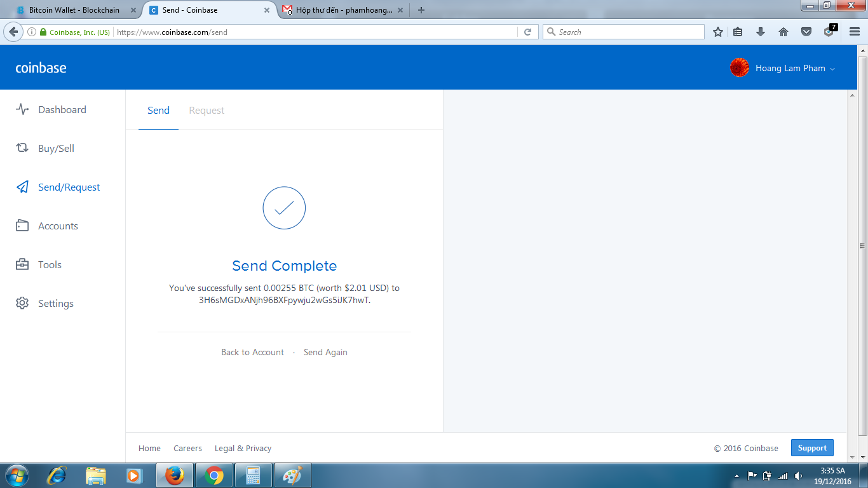The width and height of the screenshot is (868, 488).
Task: Click the Send/Request paper plane icon
Action: click(22, 187)
